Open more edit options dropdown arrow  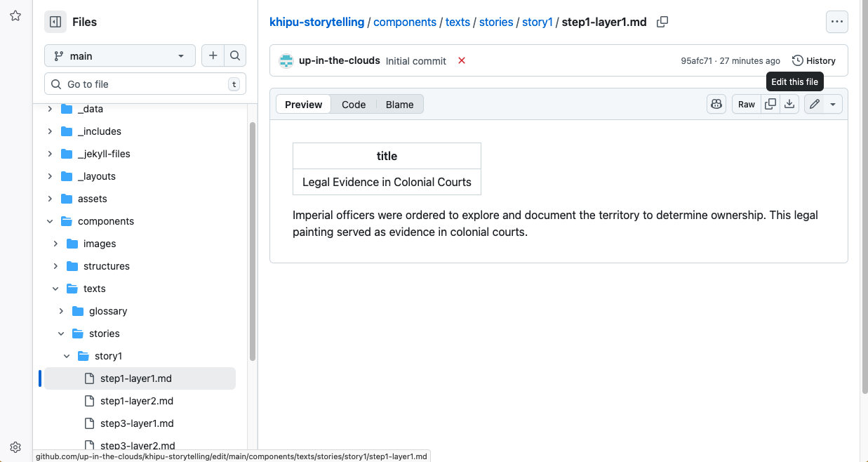[x=832, y=104]
